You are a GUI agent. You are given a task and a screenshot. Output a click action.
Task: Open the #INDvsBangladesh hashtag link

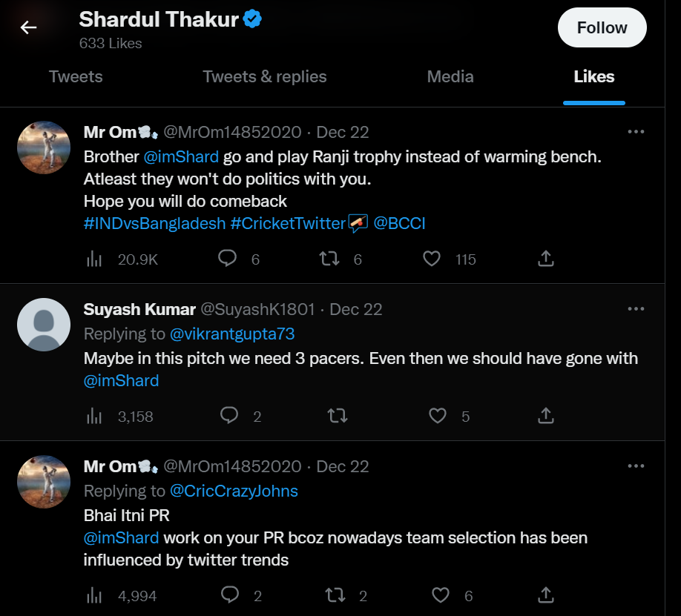click(154, 223)
